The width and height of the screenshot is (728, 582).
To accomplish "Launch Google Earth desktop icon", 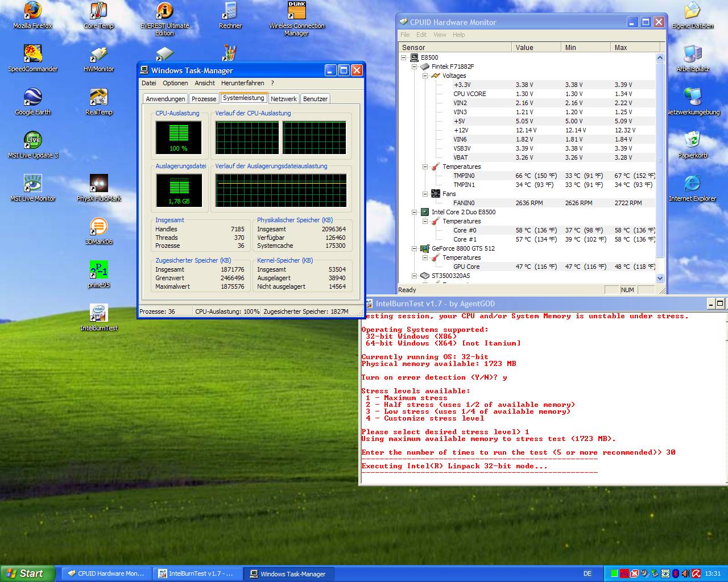I will 32,102.
